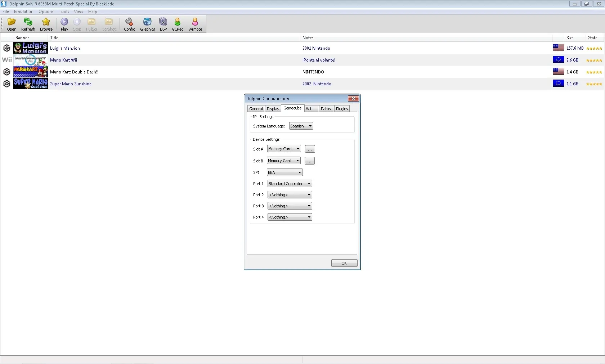Click the star rating for Luigi's Mansion

pos(594,48)
